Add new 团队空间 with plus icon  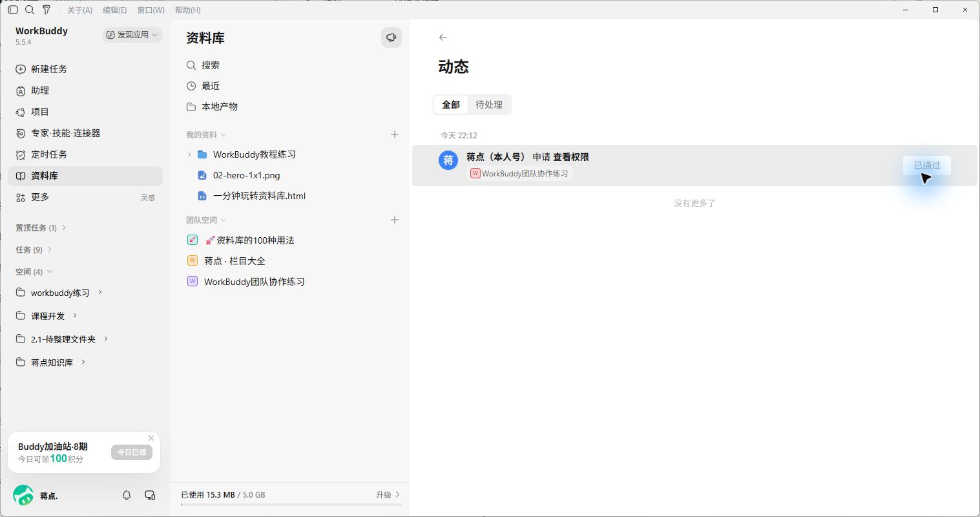click(x=395, y=220)
